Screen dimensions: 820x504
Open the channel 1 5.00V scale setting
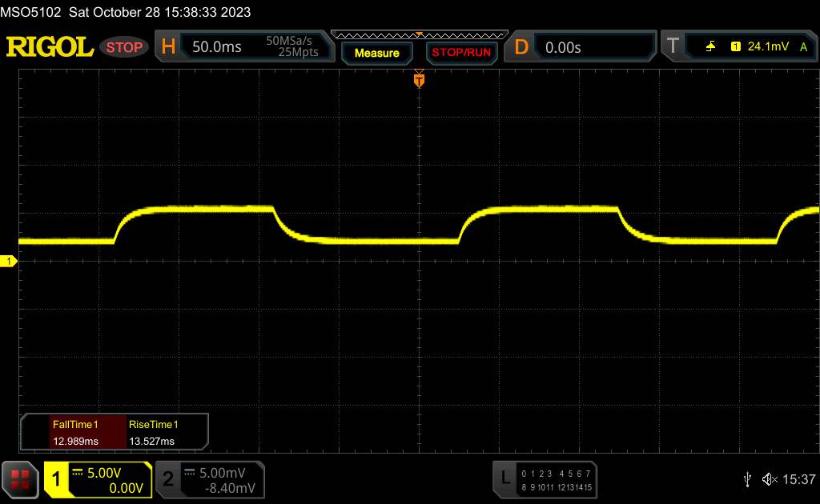pyautogui.click(x=107, y=473)
